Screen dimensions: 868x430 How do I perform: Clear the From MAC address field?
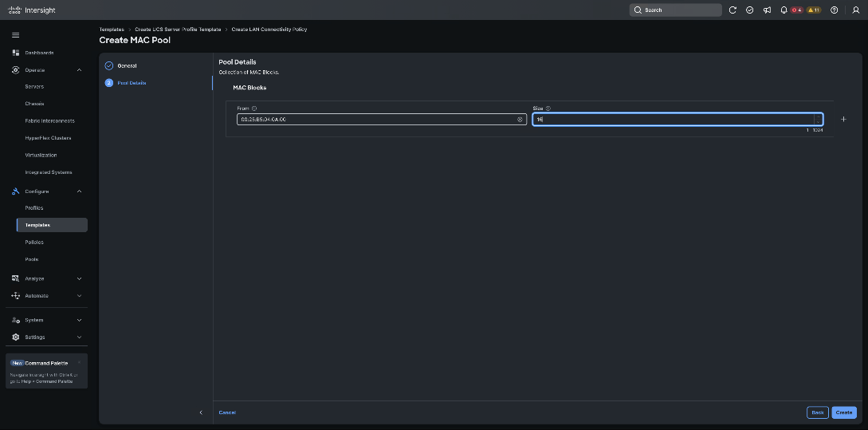click(x=520, y=119)
